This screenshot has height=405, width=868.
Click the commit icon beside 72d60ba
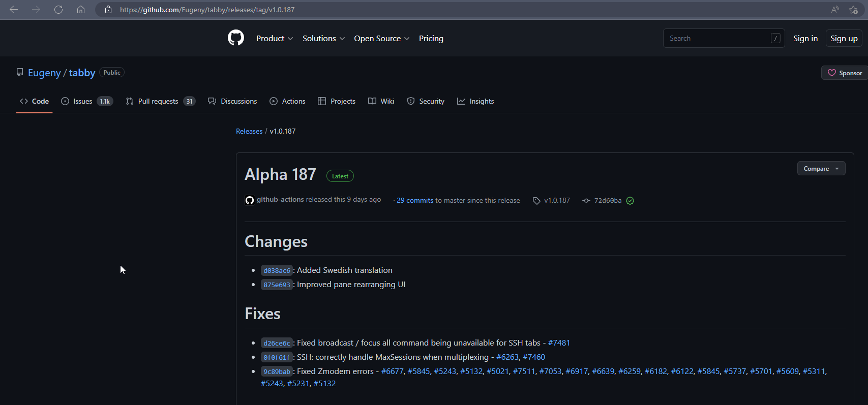(586, 201)
